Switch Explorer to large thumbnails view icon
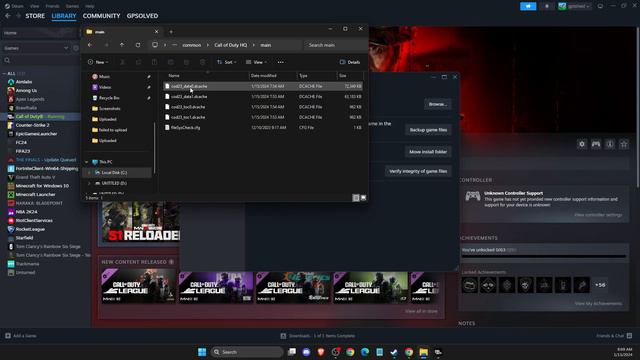 (x=363, y=198)
